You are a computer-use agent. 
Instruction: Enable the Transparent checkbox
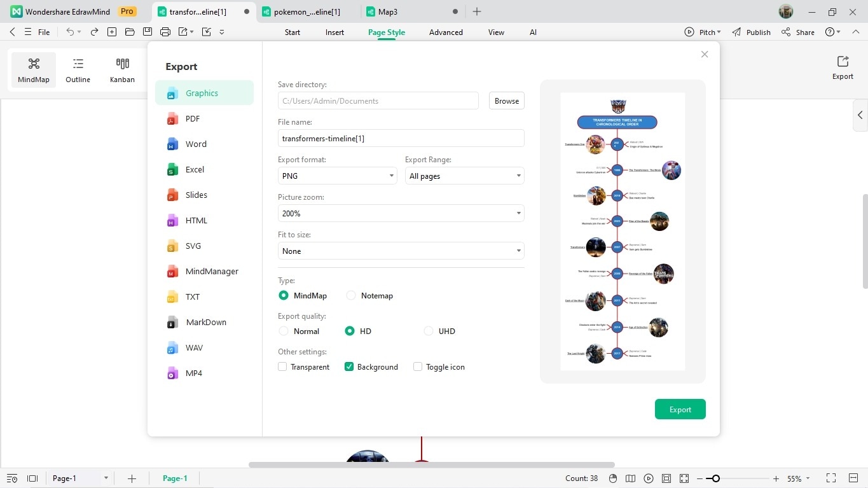coord(282,366)
